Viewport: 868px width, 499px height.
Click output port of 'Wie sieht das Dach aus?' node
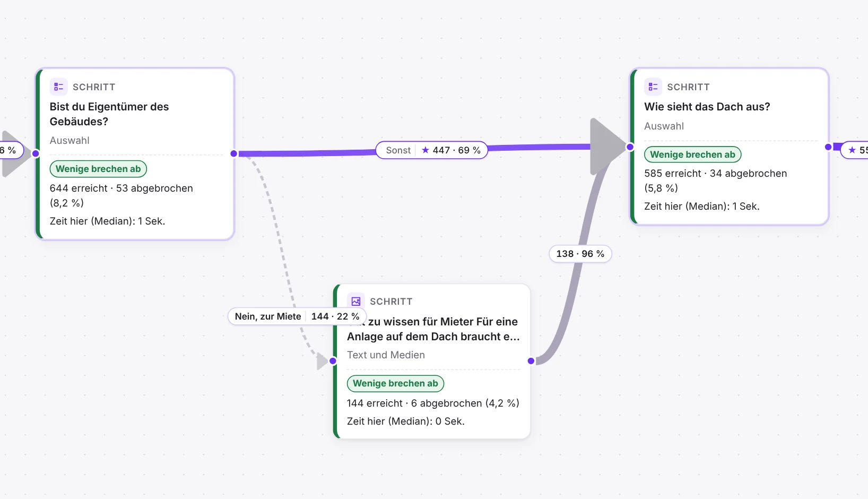click(829, 147)
